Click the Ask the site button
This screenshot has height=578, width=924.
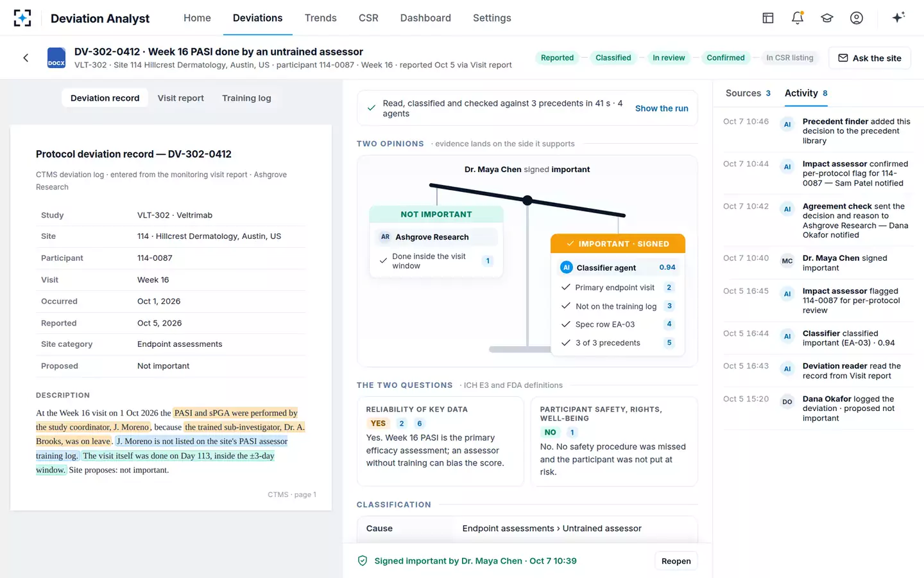(869, 58)
